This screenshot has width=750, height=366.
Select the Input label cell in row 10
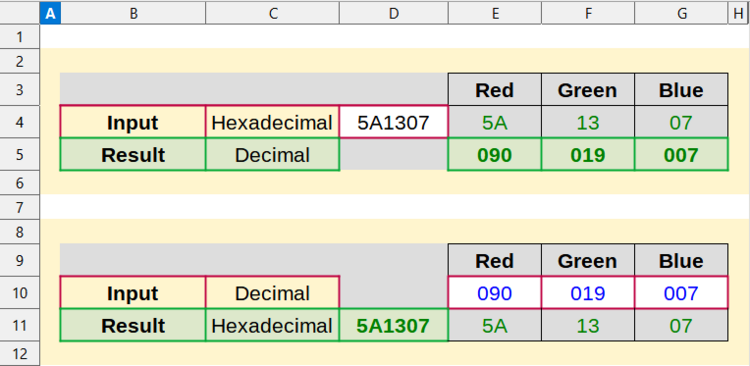point(133,293)
